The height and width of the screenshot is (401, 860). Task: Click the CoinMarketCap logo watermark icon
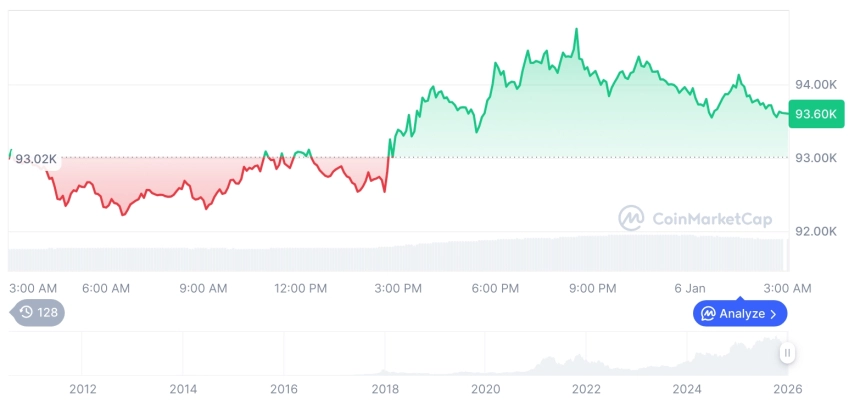(x=630, y=218)
